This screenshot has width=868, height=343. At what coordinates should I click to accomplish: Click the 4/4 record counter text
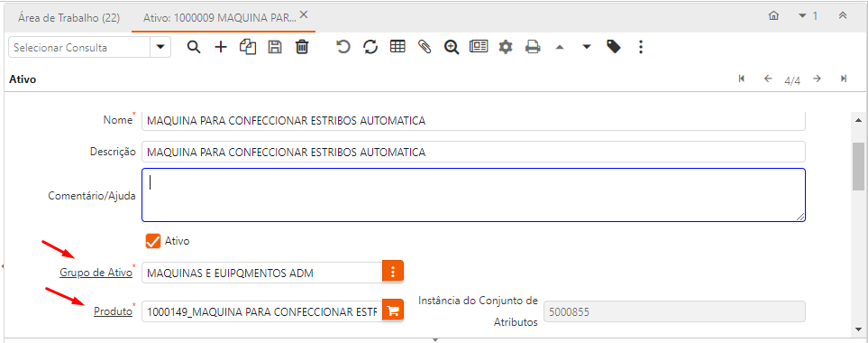click(x=792, y=81)
